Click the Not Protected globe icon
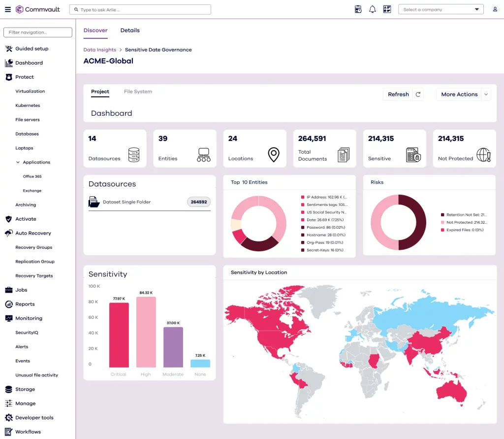The height and width of the screenshot is (439, 504). pos(483,155)
